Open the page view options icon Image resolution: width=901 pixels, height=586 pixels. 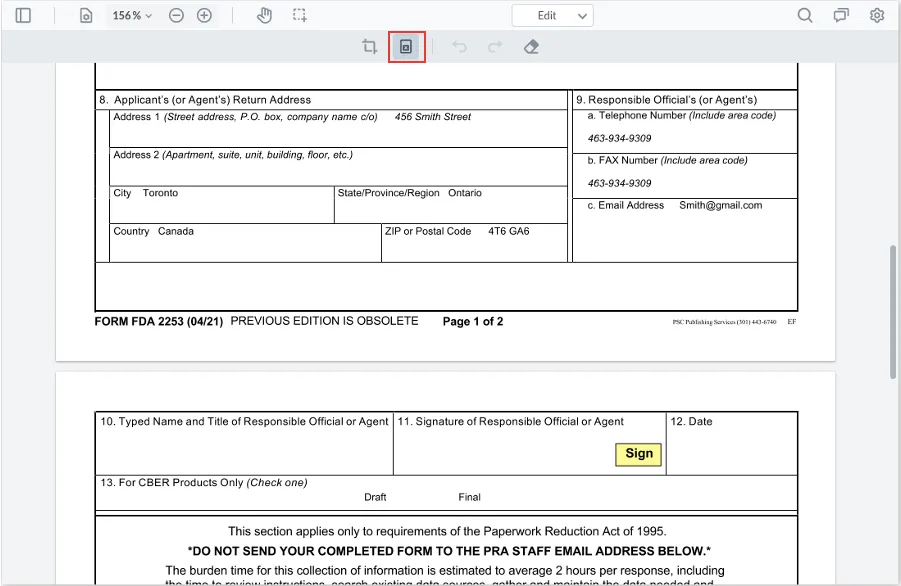pyautogui.click(x=86, y=16)
